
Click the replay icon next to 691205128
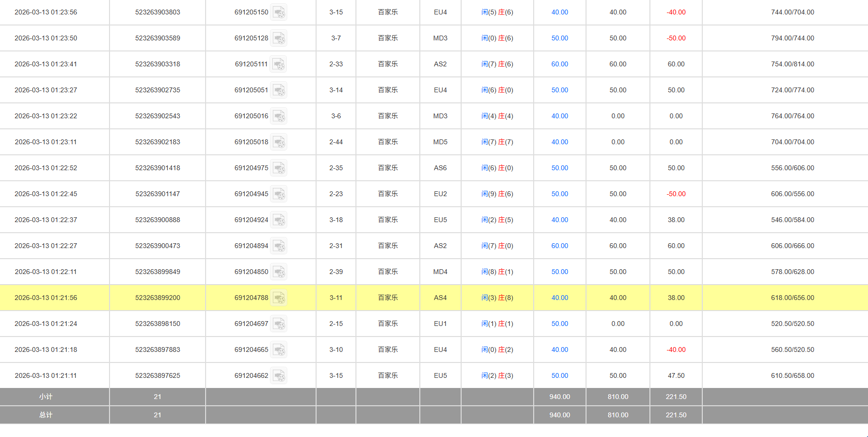pyautogui.click(x=279, y=38)
